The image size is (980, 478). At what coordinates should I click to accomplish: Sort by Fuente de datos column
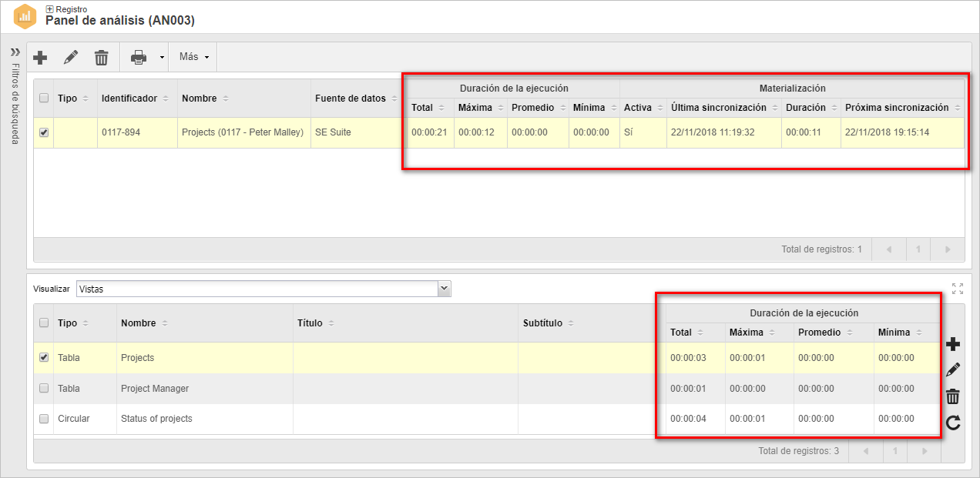point(357,98)
